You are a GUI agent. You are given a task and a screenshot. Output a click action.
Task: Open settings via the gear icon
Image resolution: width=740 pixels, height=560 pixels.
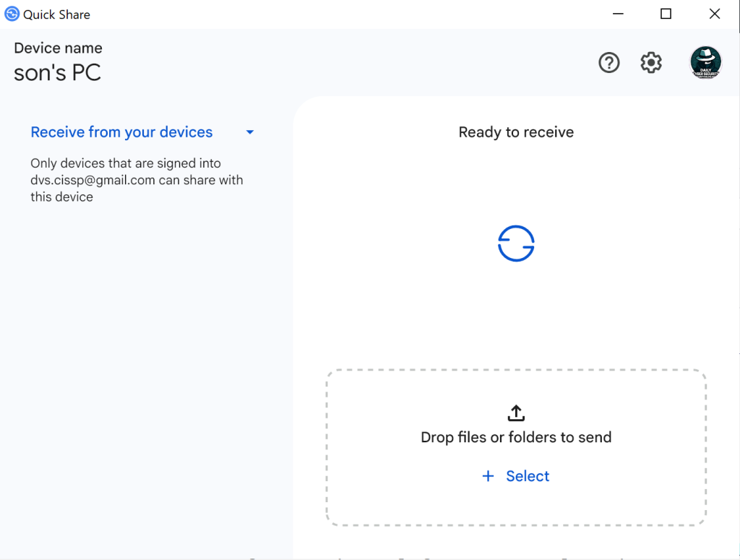click(651, 62)
